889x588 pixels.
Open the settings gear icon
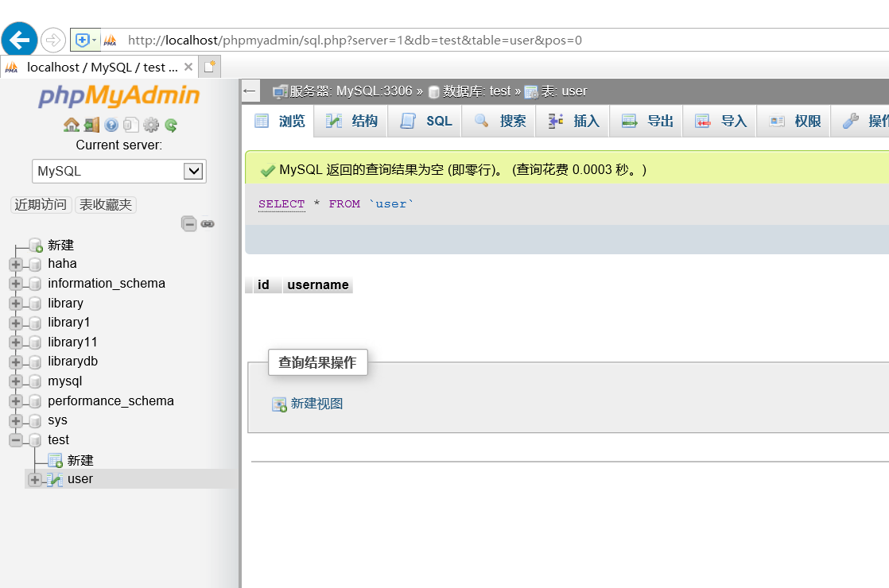point(150,125)
